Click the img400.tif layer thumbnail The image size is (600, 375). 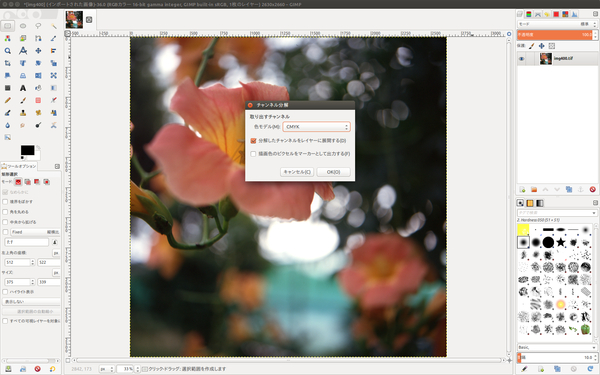(546, 59)
